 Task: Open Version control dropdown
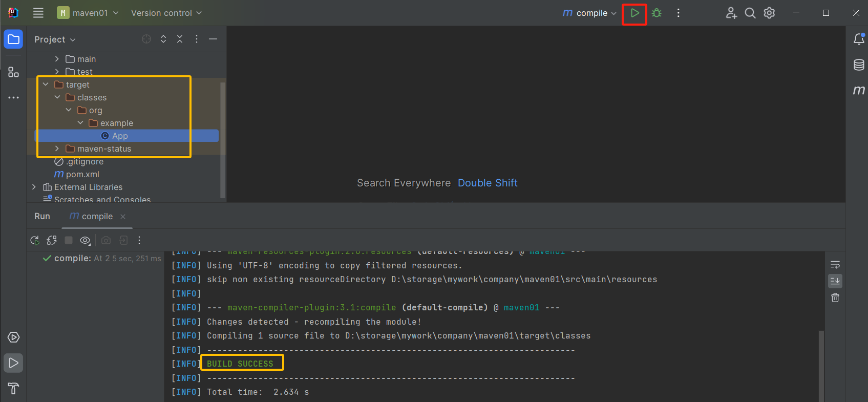(x=166, y=13)
